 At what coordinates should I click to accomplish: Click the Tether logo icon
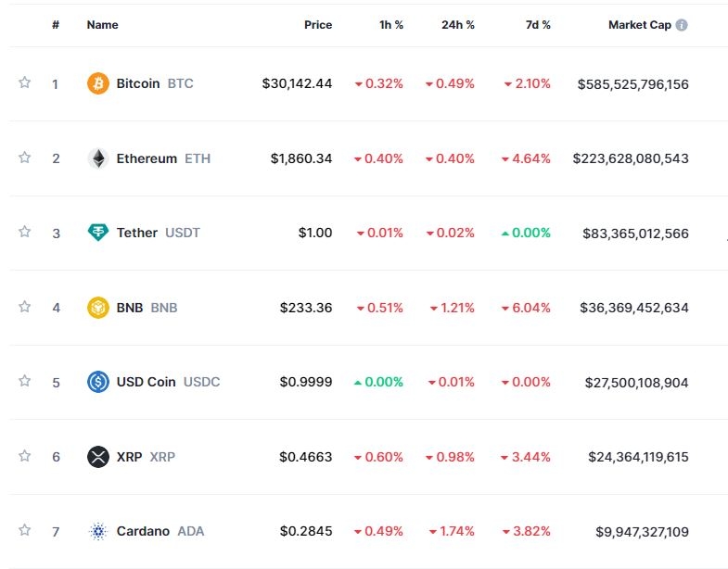coord(97,233)
